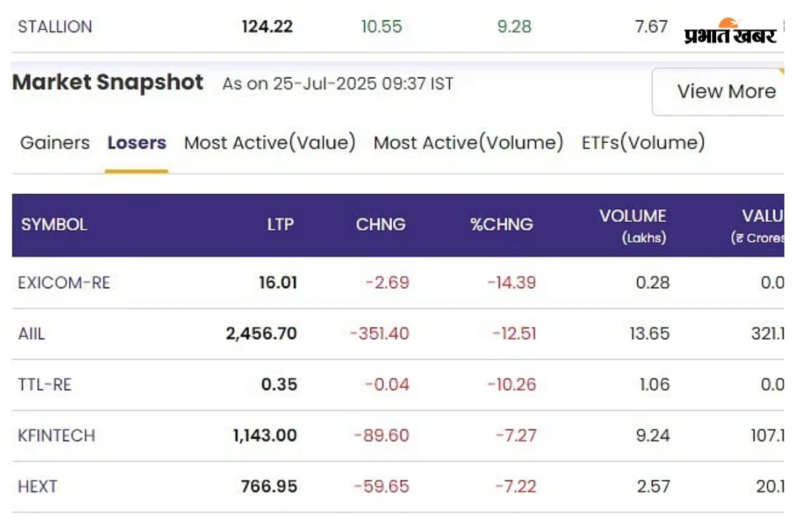The width and height of the screenshot is (795, 532).
Task: Open the View More button
Action: [x=725, y=91]
